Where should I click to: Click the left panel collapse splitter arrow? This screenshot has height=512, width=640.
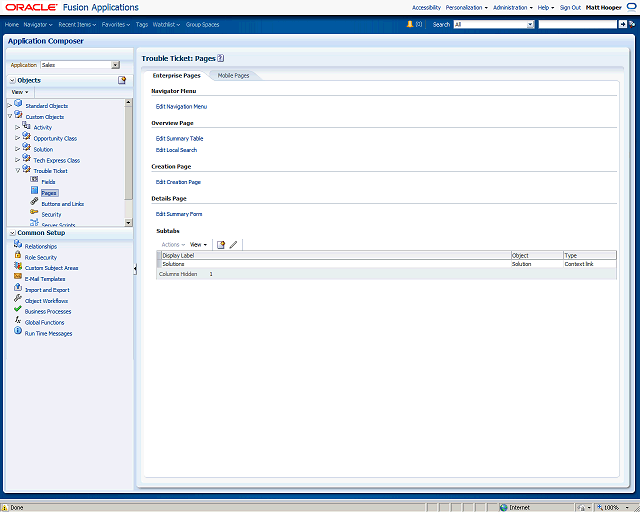point(135,269)
